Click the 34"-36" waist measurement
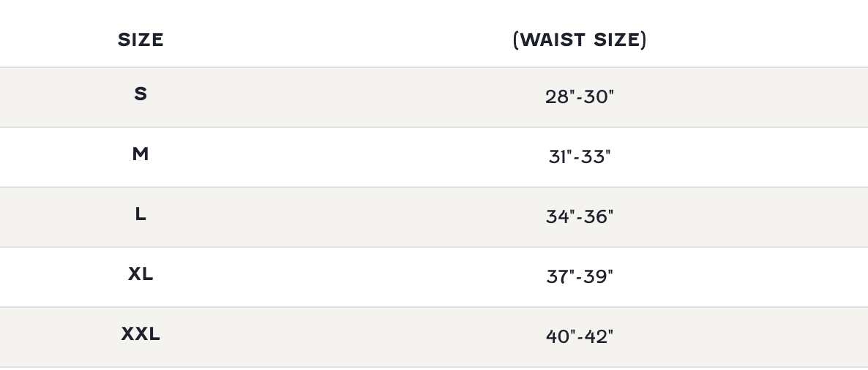Viewport: 868px width, 370px height. [580, 216]
